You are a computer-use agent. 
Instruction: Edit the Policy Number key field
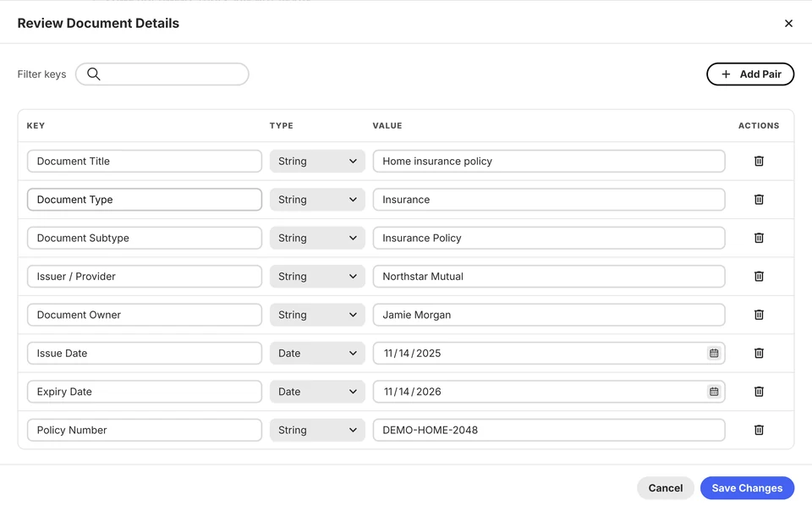[x=145, y=430]
